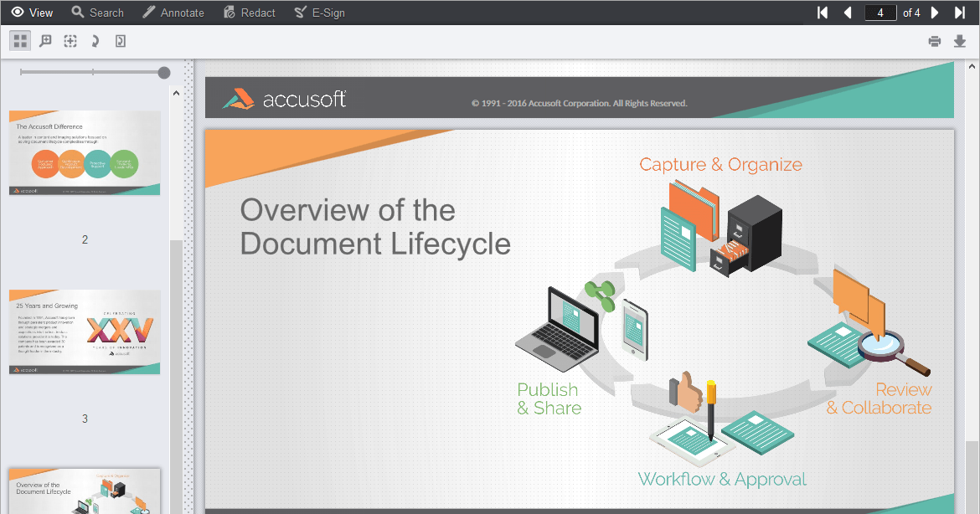980x514 pixels.
Task: Click the page number input field
Action: coord(879,12)
